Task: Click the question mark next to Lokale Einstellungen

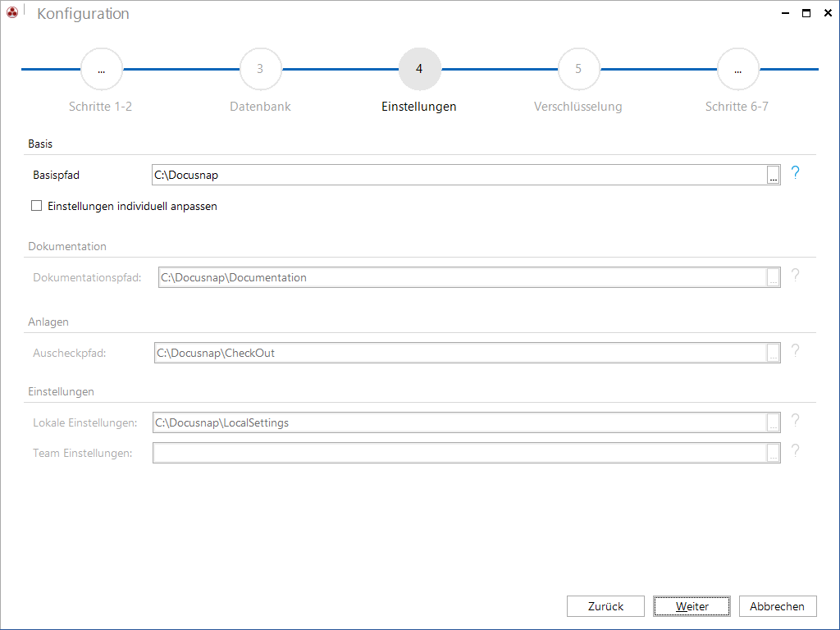Action: click(x=795, y=421)
